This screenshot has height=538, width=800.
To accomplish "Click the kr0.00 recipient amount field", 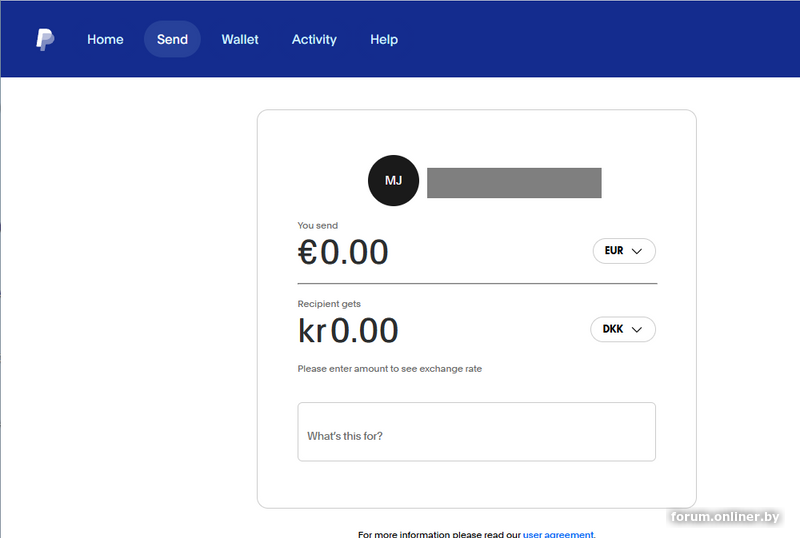I will [348, 331].
